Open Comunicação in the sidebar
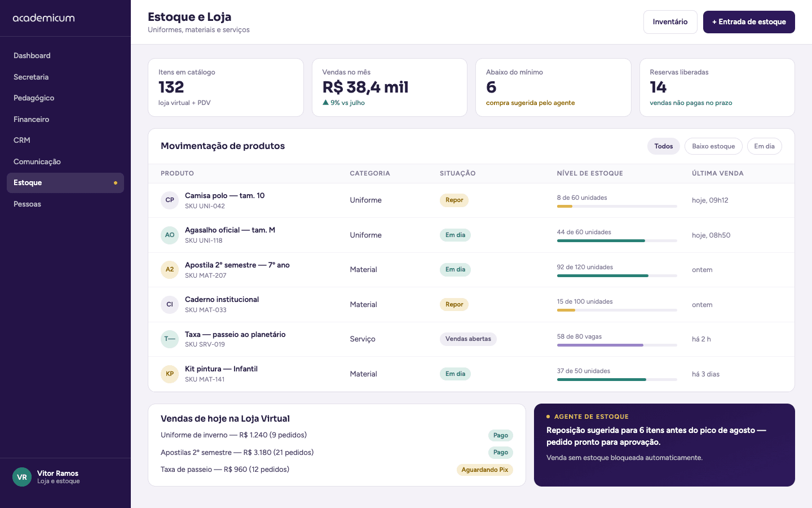 click(65, 161)
